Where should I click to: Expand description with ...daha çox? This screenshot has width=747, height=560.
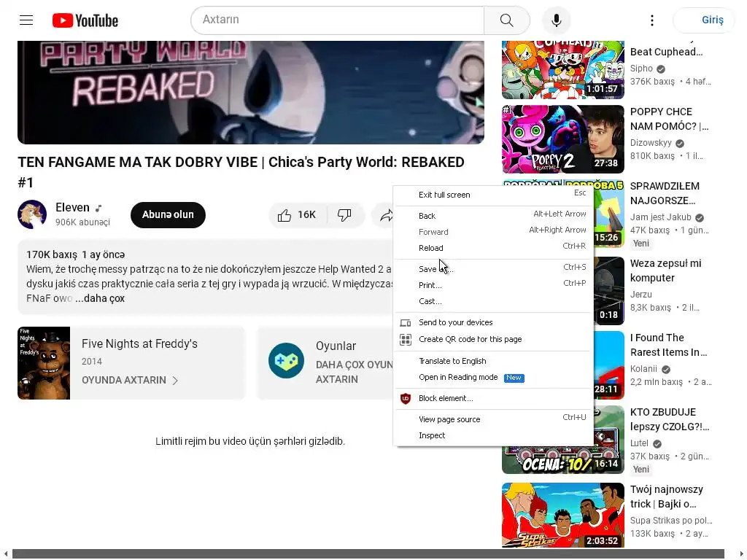[x=100, y=298]
